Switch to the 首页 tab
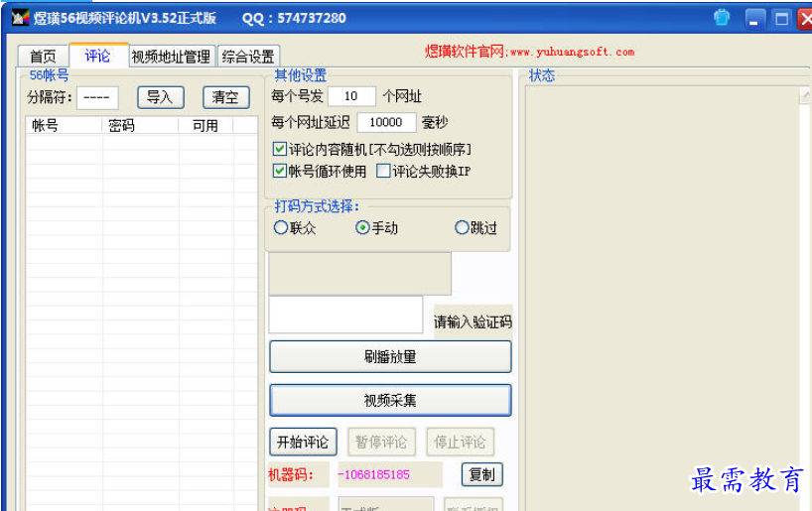This screenshot has height=511, width=812. 43,56
